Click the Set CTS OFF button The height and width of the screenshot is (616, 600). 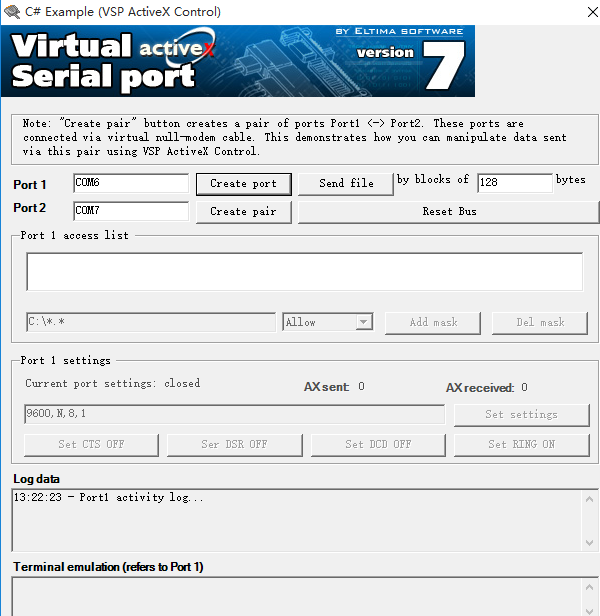pyautogui.click(x=92, y=445)
